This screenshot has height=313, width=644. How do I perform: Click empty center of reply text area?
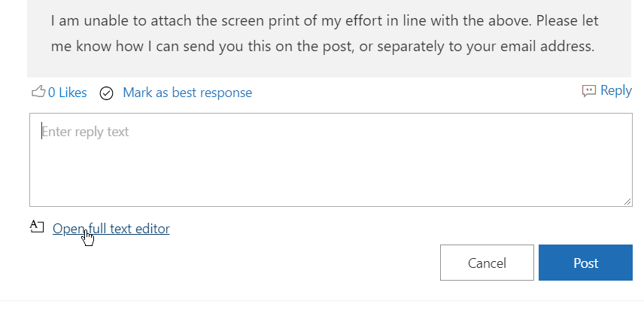pyautogui.click(x=330, y=167)
